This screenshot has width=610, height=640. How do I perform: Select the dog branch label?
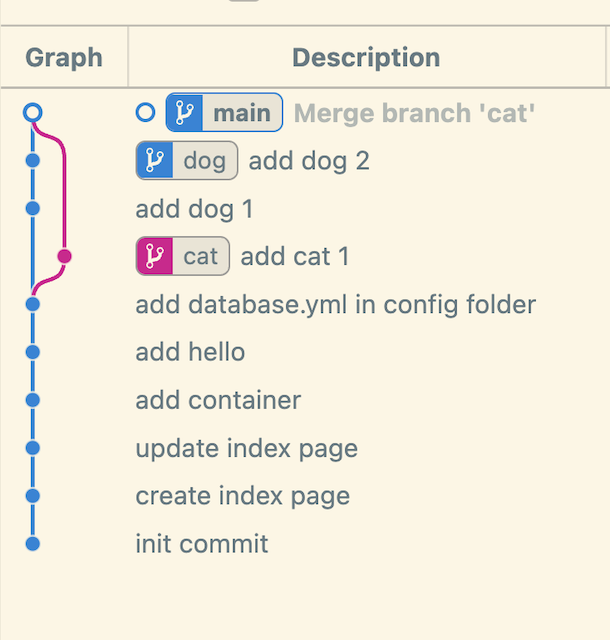coord(204,160)
